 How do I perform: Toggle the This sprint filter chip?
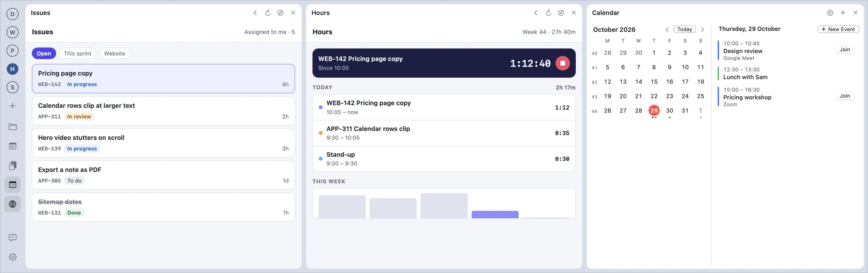pyautogui.click(x=77, y=54)
